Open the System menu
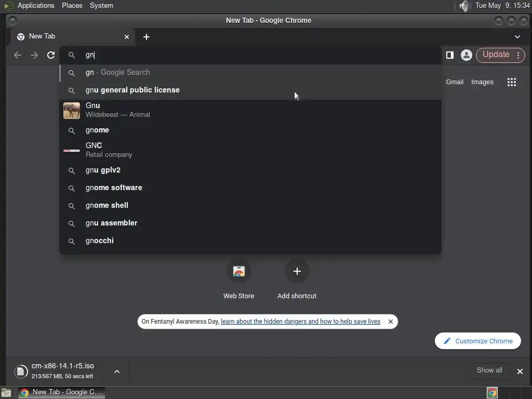The height and width of the screenshot is (399, 532). click(101, 5)
